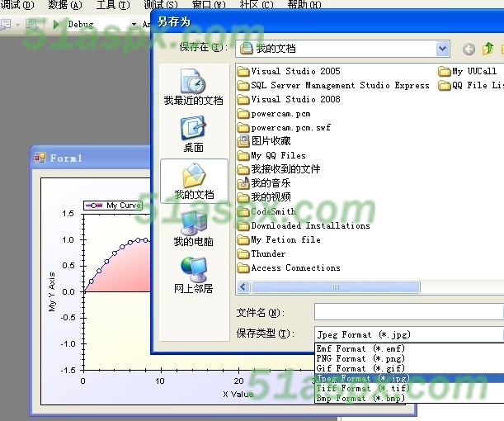Choose Gif Format (*.gif) from list

point(409,368)
